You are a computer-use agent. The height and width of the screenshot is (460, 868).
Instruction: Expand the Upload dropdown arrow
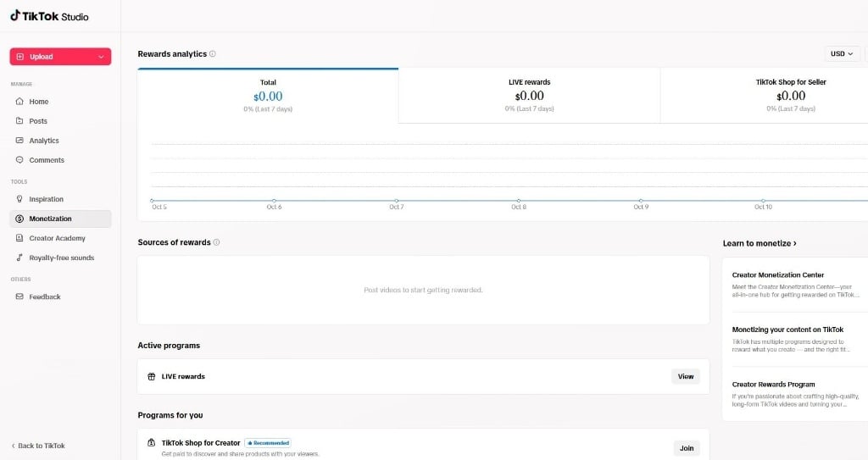102,57
